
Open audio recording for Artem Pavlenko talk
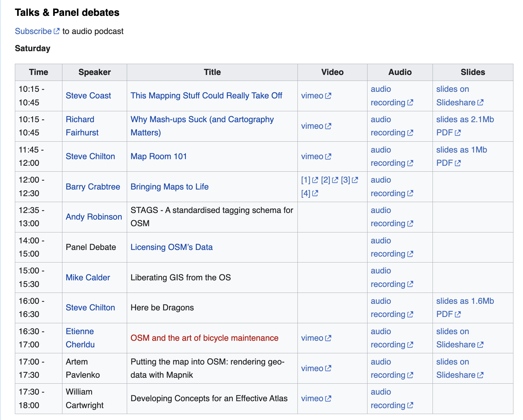(x=392, y=368)
